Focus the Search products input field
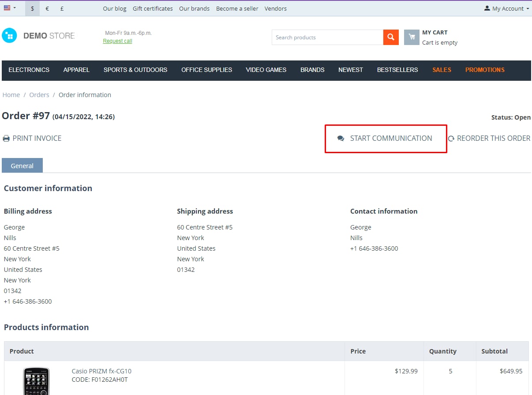This screenshot has height=395, width=532. (327, 38)
